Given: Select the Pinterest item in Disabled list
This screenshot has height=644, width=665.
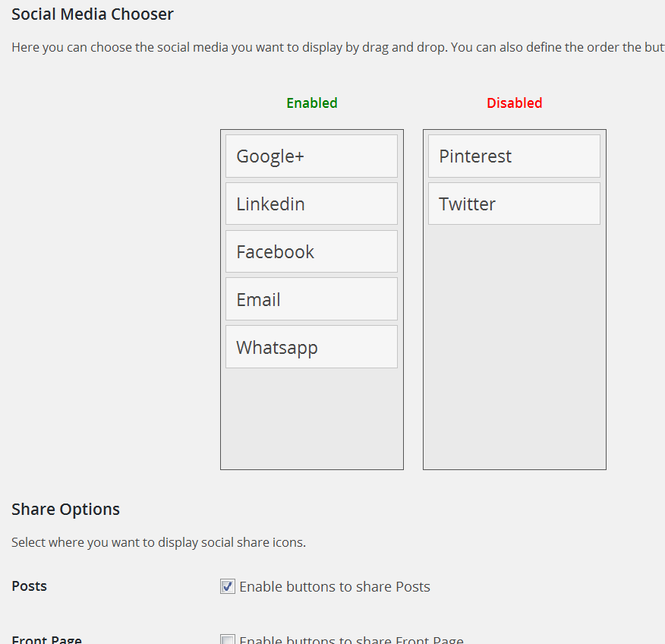Looking at the screenshot, I should coord(514,156).
